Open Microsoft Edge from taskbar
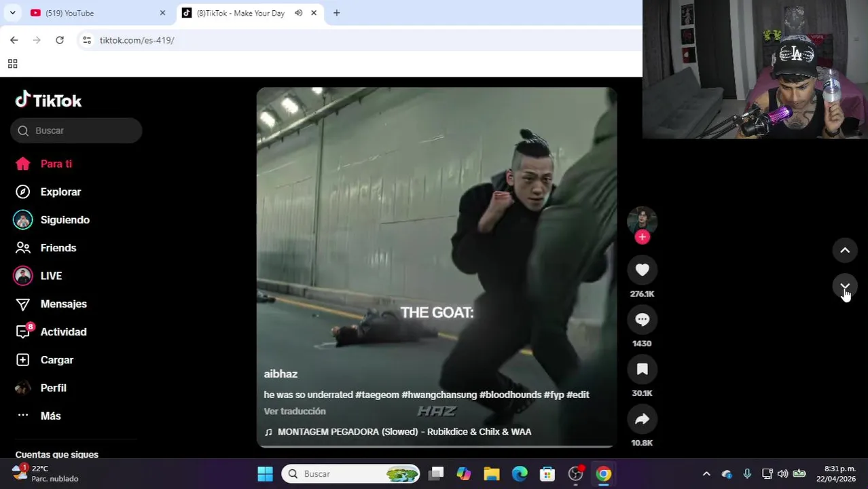868x489 pixels. [520, 474]
